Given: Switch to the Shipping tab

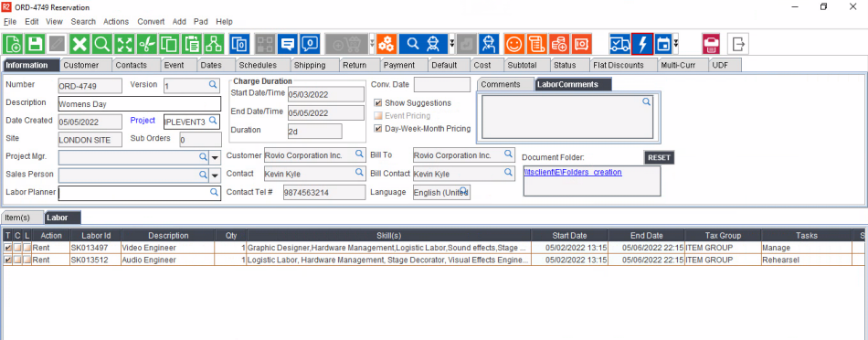Looking at the screenshot, I should [310, 65].
